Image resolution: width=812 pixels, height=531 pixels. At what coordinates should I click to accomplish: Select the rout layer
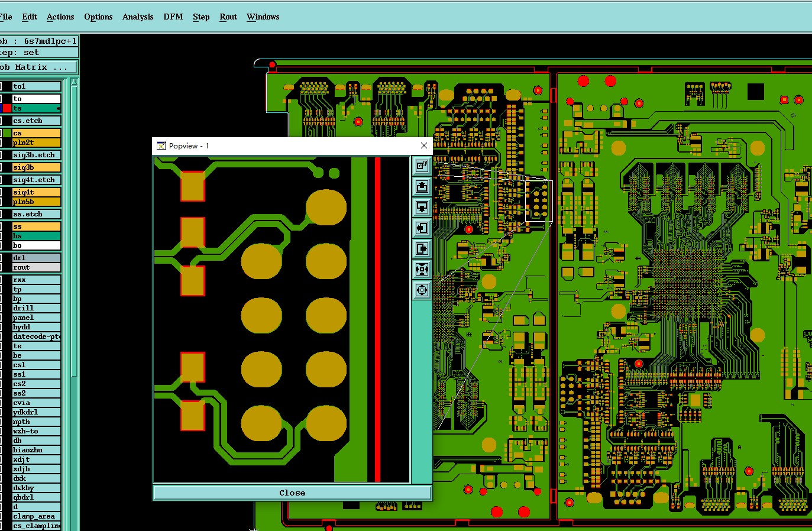pos(36,267)
